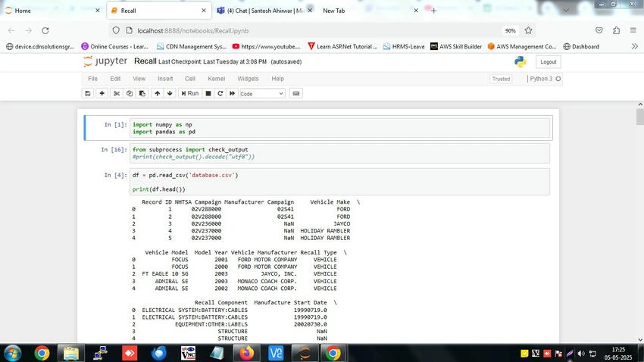Image resolution: width=644 pixels, height=362 pixels.
Task: Show more bookmarks chevron
Action: coord(635,46)
